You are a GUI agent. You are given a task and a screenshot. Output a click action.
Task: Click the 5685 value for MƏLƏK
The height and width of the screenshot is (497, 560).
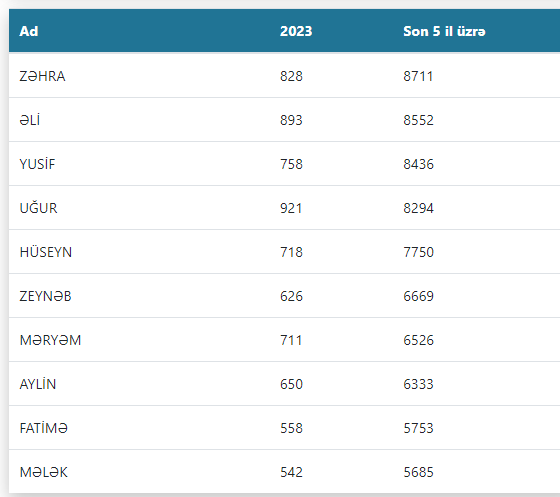pyautogui.click(x=419, y=472)
